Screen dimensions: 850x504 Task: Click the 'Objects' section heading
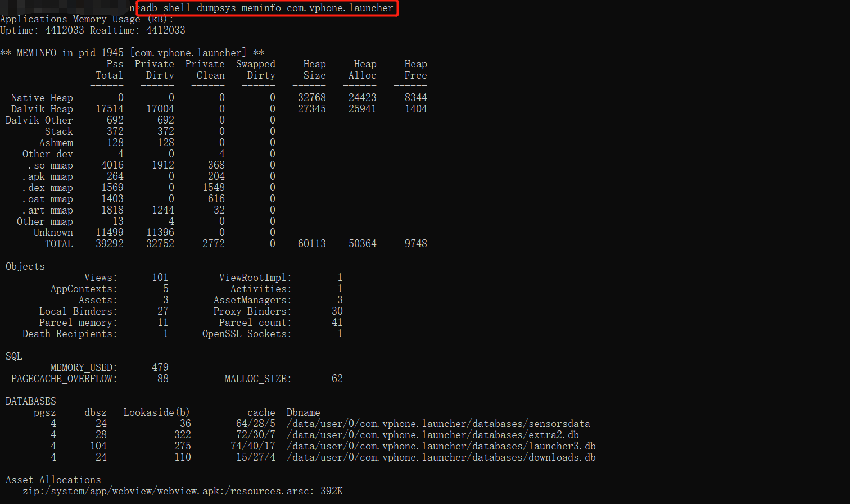pos(25,266)
